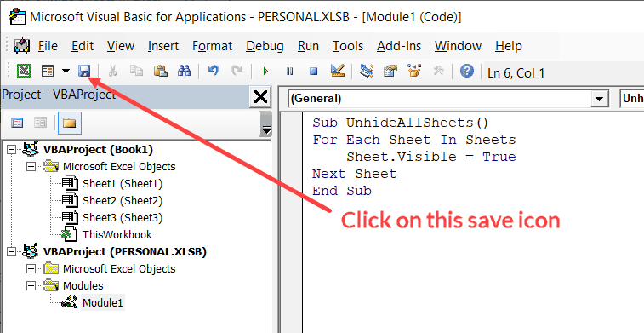This screenshot has width=644, height=333.
Task: Open Find with binoculars icon
Action: [x=184, y=72]
